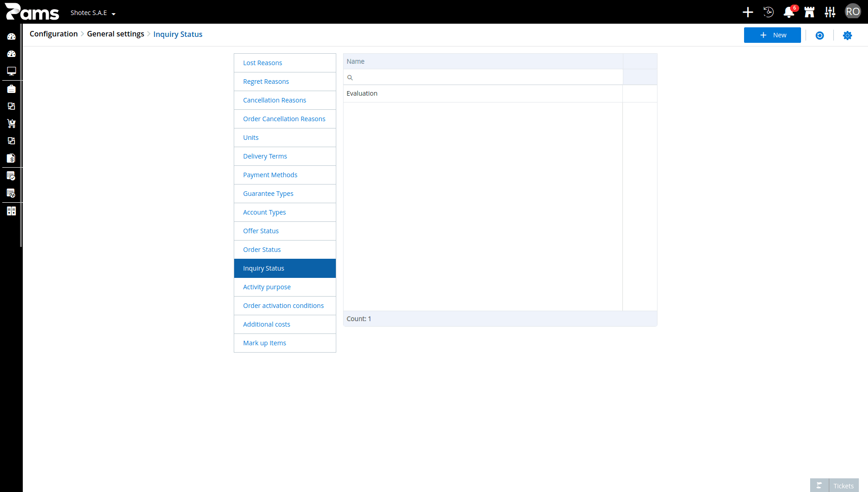This screenshot has width=868, height=492.
Task: Click the refresh icon beside New
Action: click(819, 36)
